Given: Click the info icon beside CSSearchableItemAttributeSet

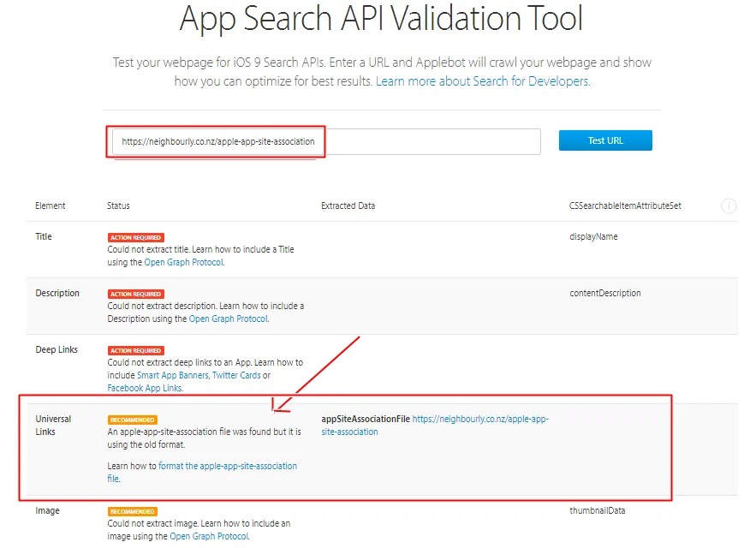Looking at the screenshot, I should tap(729, 206).
